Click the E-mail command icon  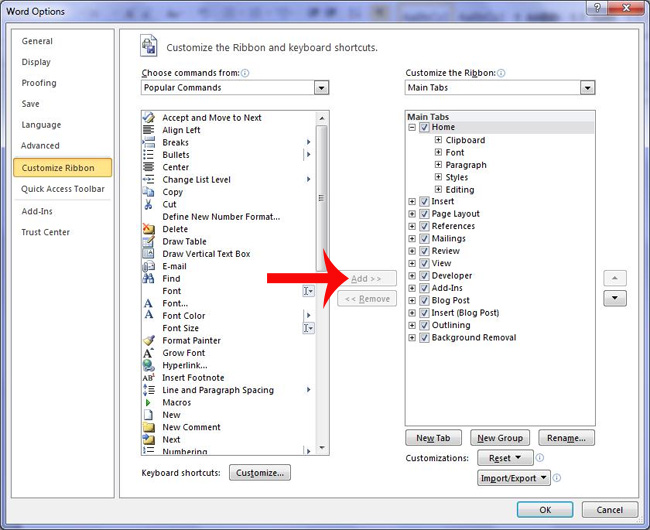coord(148,266)
